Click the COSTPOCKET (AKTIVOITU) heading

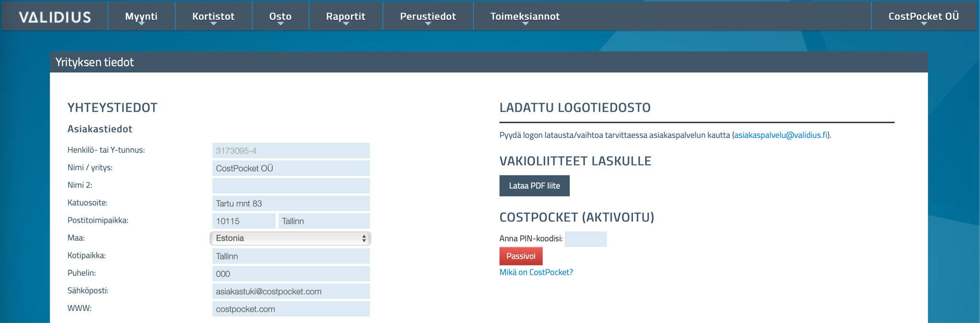point(577,218)
